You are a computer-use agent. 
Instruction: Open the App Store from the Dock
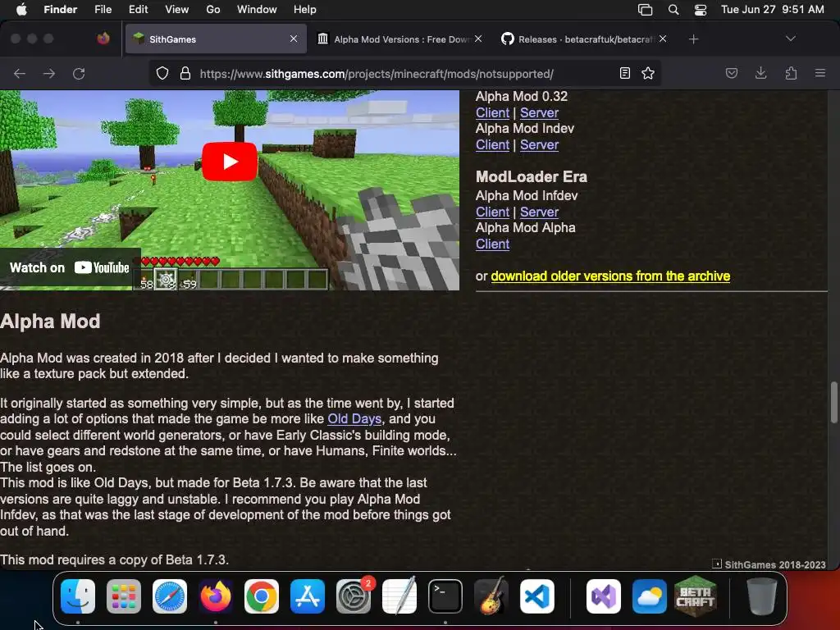click(x=308, y=596)
